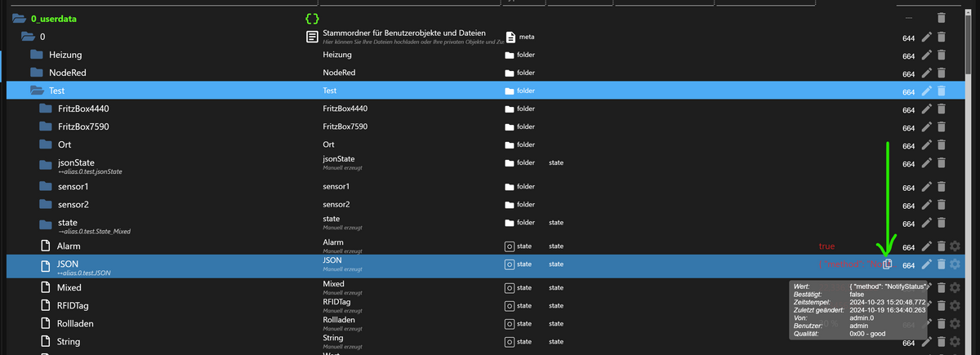Delete the 0_userdata root folder
This screenshot has width=980, height=355.
(941, 17)
